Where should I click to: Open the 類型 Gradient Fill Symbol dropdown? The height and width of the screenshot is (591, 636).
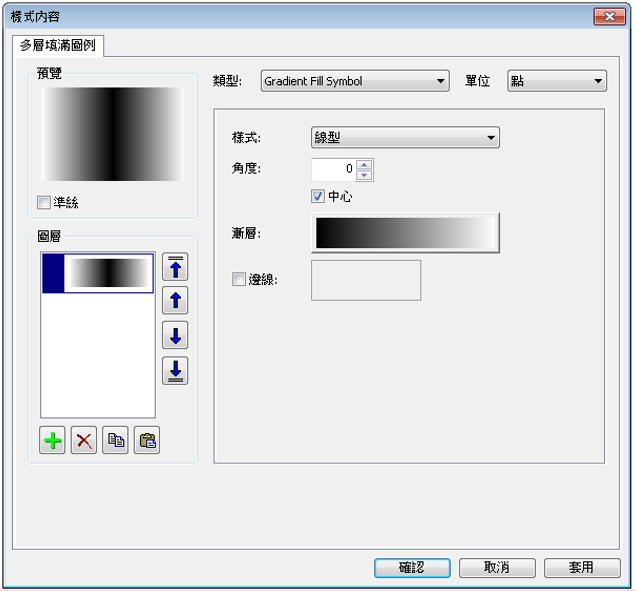[x=355, y=81]
